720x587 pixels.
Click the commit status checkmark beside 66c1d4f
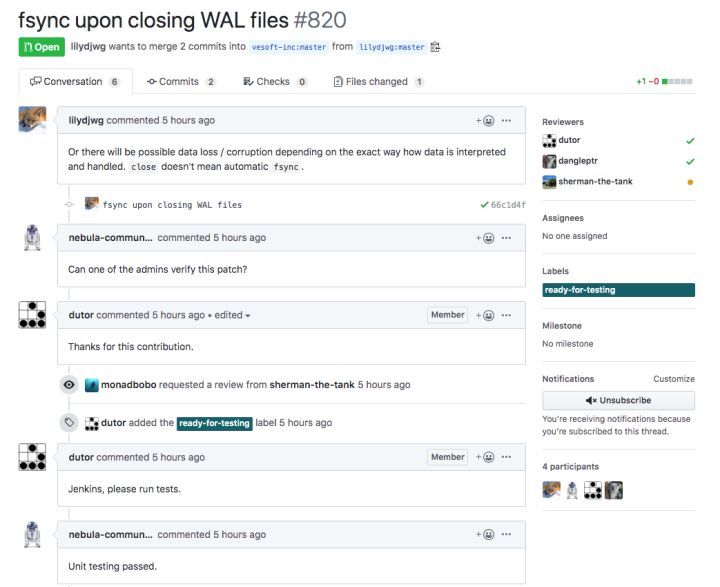[x=484, y=205]
